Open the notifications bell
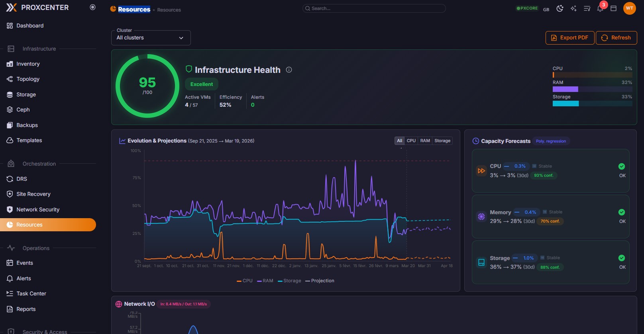644x334 pixels. point(600,9)
